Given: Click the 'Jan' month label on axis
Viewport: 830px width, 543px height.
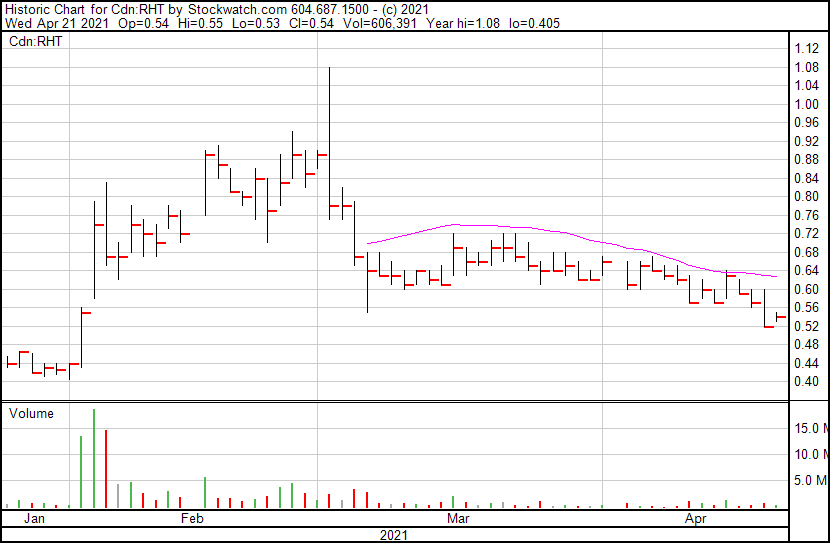Looking at the screenshot, I should point(34,518).
